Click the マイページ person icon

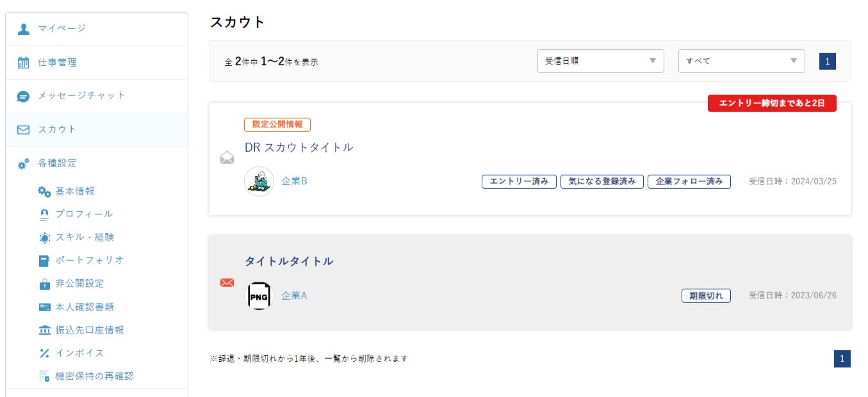coord(24,29)
